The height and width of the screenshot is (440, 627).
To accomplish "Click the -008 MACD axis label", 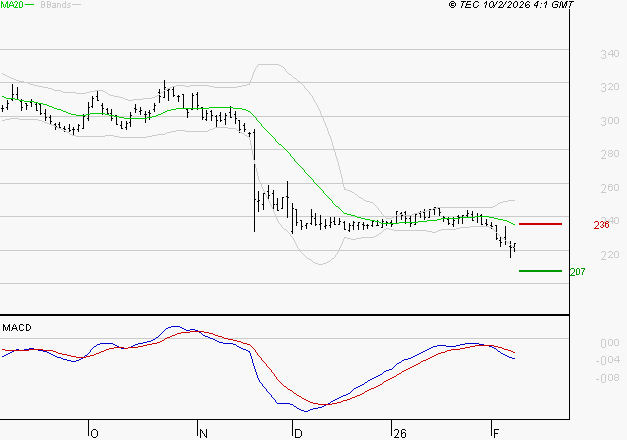I will coord(607,378).
